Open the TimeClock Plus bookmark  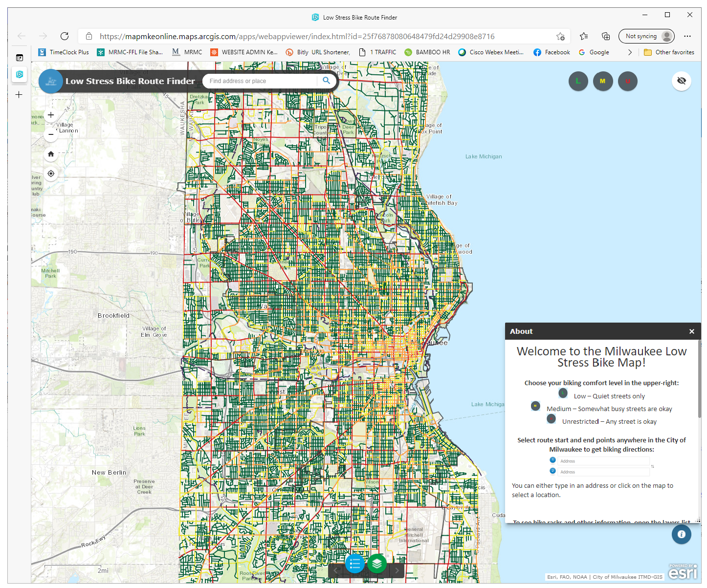(x=64, y=52)
